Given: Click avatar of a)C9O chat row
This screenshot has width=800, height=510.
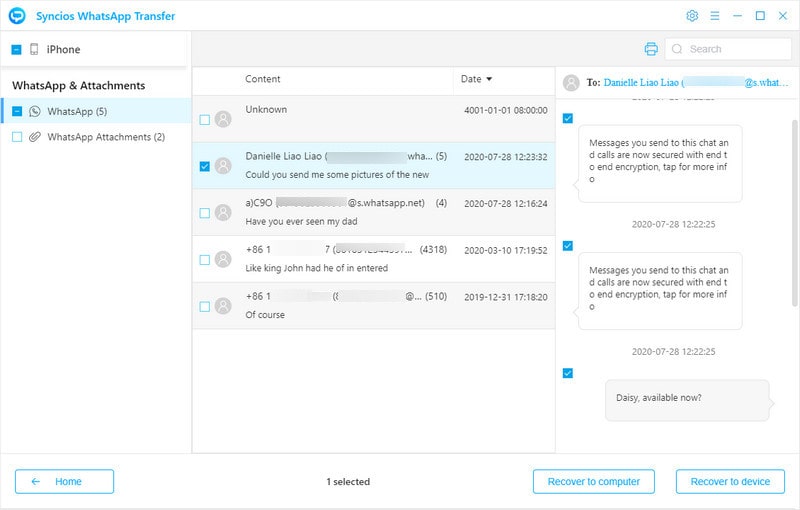Looking at the screenshot, I should pyautogui.click(x=223, y=212).
